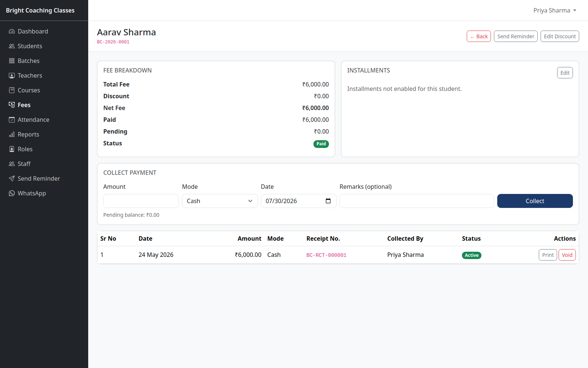Image resolution: width=588 pixels, height=368 pixels.
Task: Click Pending balance ₹0.00 text
Action: coord(131,215)
